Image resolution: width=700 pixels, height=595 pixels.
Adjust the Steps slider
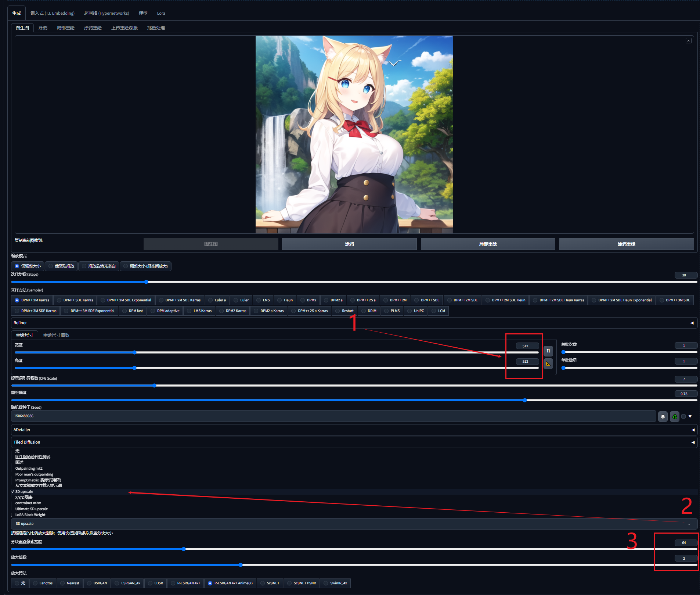pyautogui.click(x=354, y=282)
